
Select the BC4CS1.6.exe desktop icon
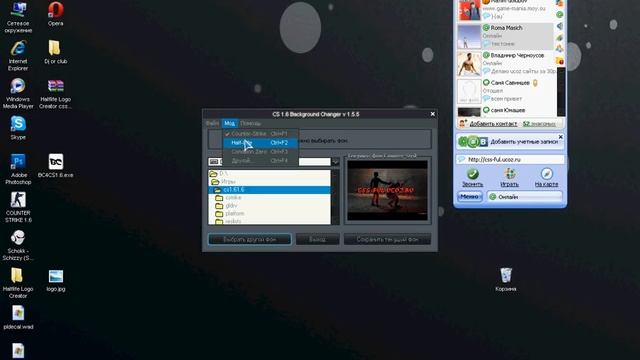(56, 166)
